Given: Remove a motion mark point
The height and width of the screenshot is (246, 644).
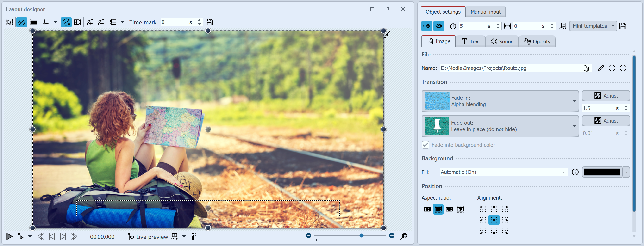Looking at the screenshot, I should (x=101, y=22).
